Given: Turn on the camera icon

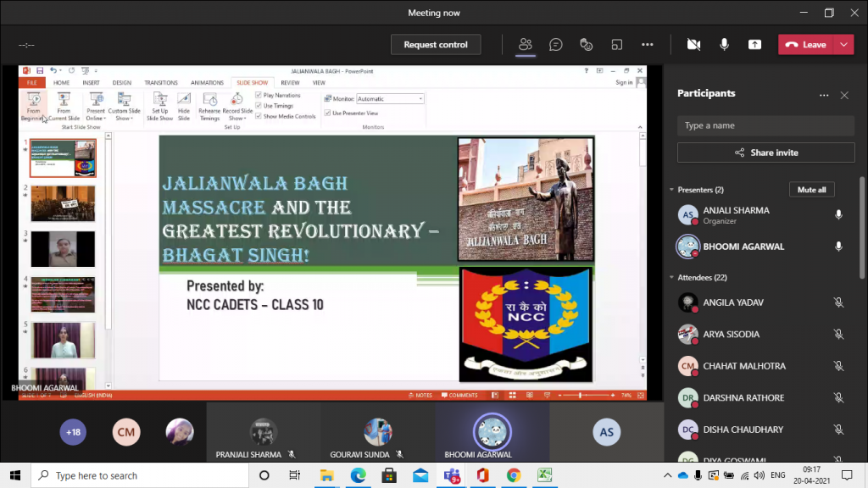Looking at the screenshot, I should tap(694, 45).
